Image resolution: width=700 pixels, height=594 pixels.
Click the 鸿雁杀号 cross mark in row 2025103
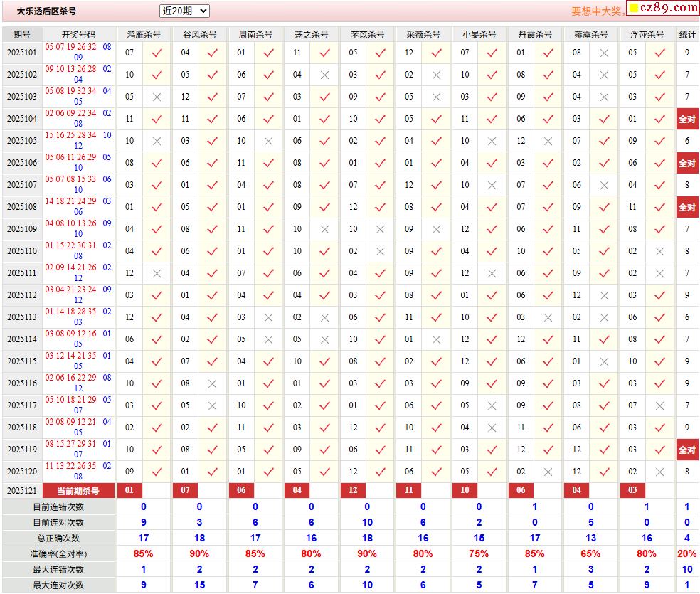(x=157, y=97)
